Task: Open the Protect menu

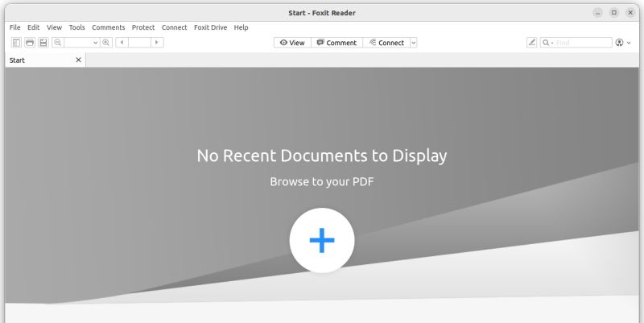Action: 143,27
